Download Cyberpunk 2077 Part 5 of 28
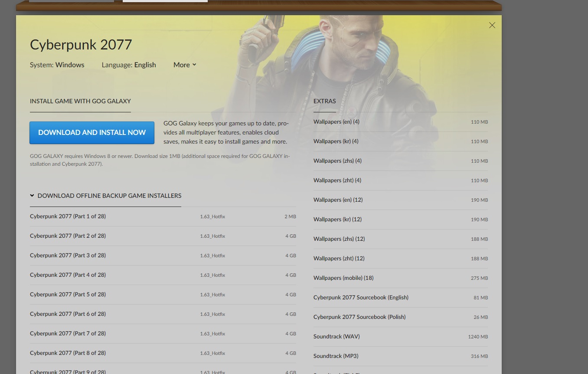The image size is (588, 374). point(163,295)
